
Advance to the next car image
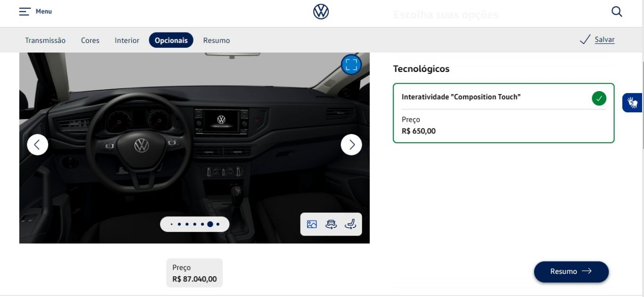351,144
